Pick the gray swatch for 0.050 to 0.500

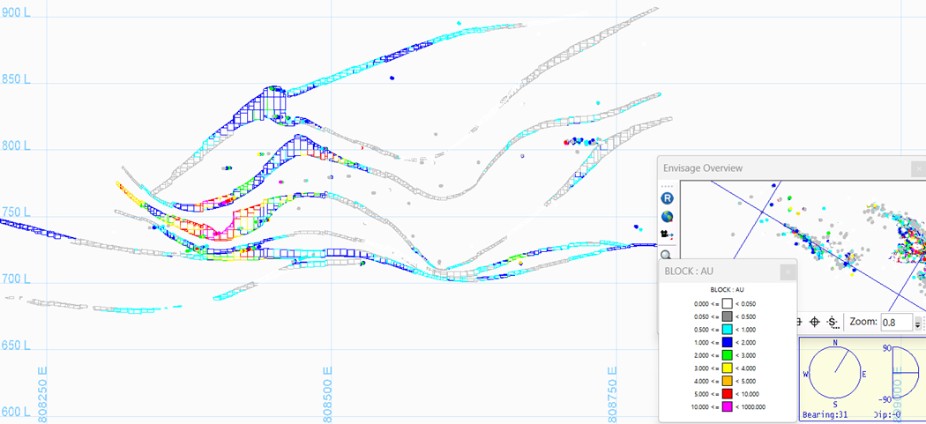pyautogui.click(x=727, y=315)
